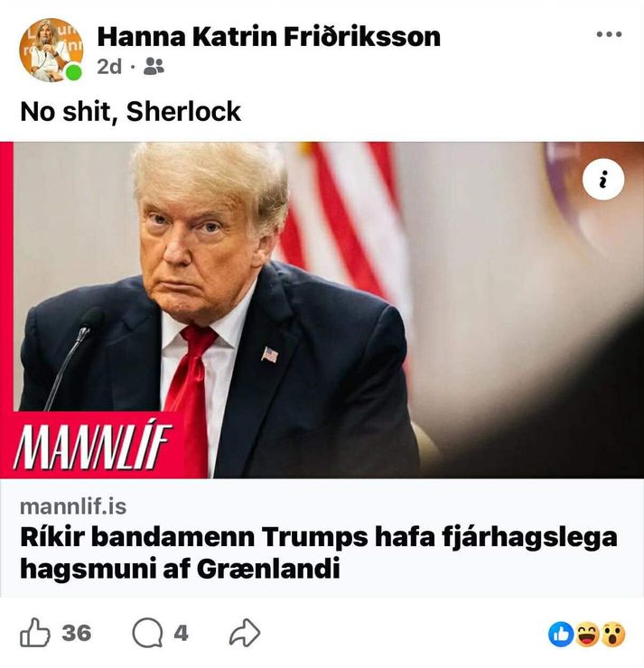Open the article preview image

322,310
